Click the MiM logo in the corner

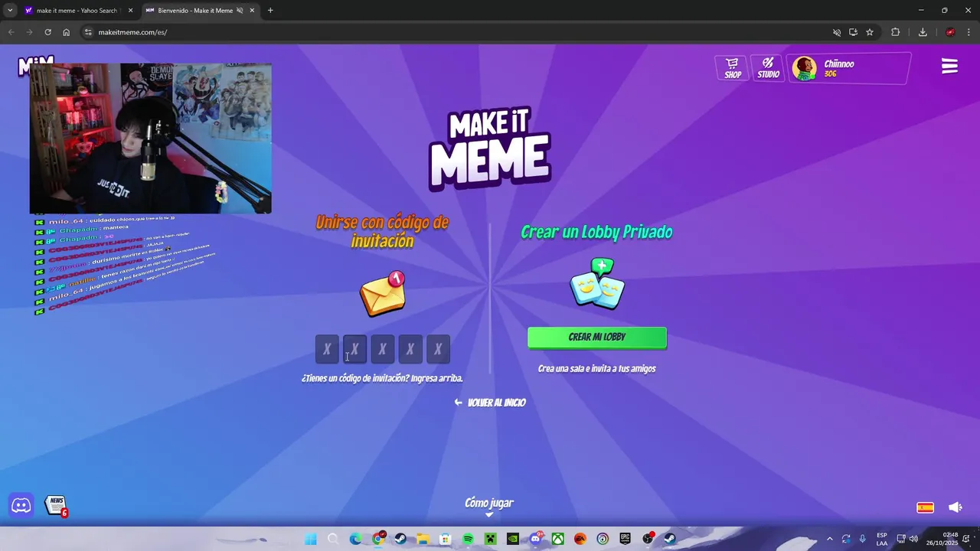(35, 65)
